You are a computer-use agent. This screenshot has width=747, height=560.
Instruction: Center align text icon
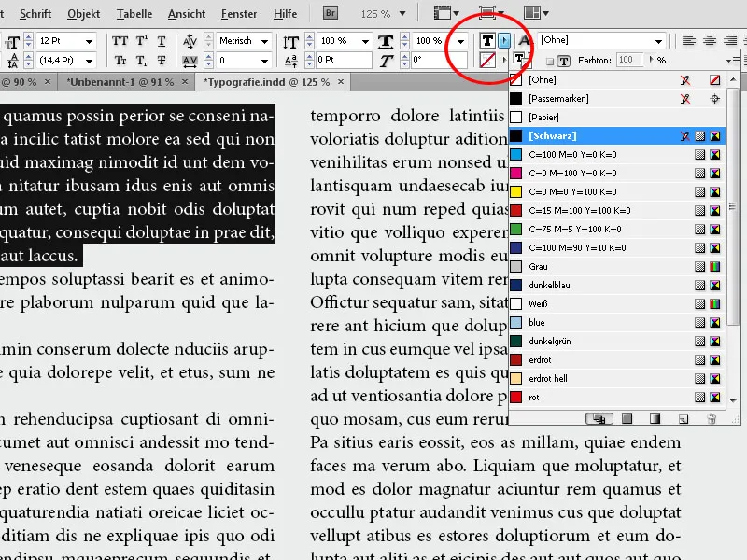[x=710, y=40]
